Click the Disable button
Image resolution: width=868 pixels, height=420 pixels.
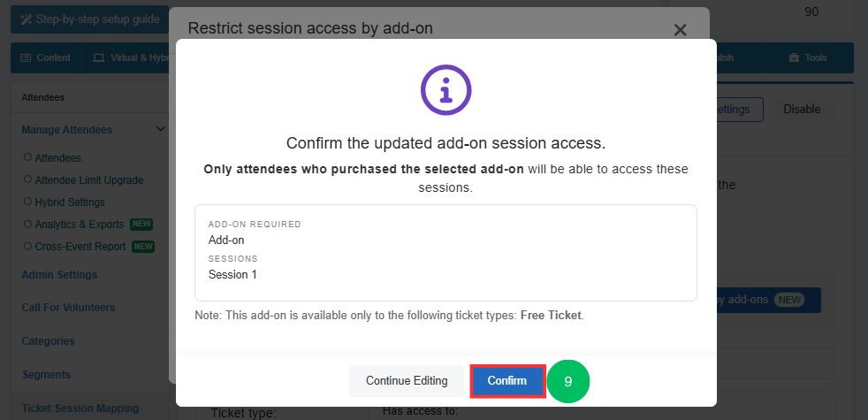pyautogui.click(x=802, y=109)
